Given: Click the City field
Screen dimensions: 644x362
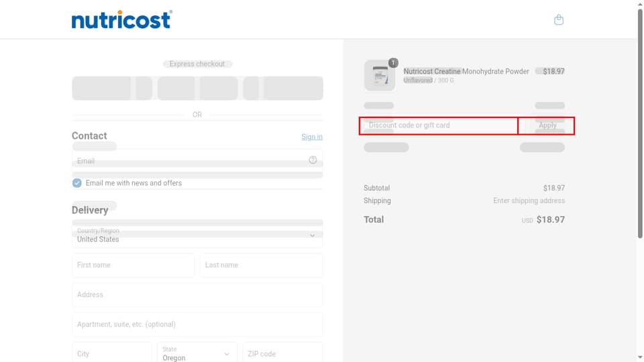Looking at the screenshot, I should (x=112, y=353).
